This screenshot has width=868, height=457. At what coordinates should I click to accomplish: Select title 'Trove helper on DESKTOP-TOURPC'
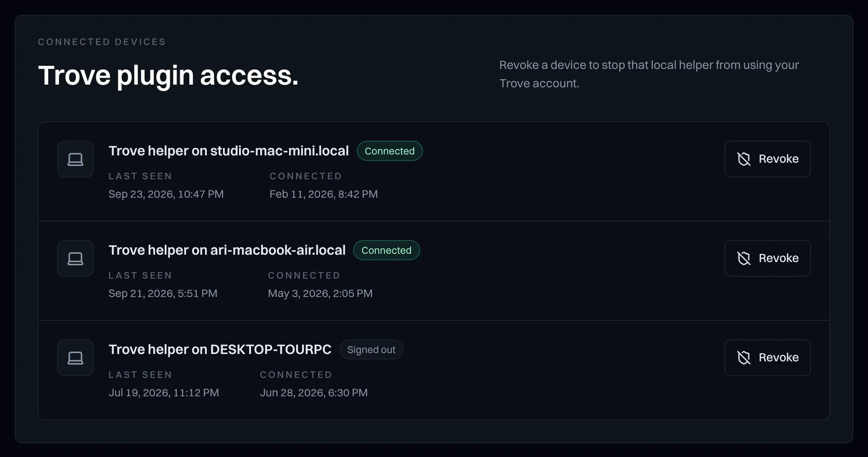tap(220, 349)
